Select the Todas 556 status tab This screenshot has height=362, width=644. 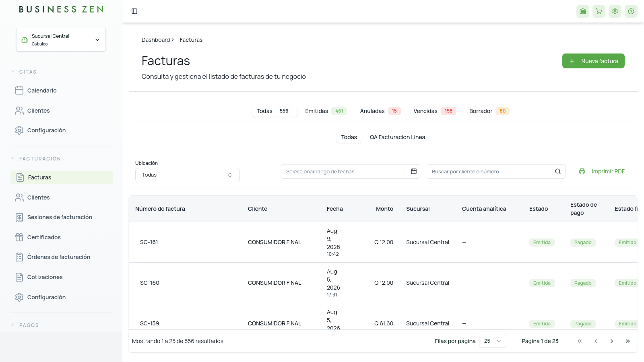[x=275, y=111]
